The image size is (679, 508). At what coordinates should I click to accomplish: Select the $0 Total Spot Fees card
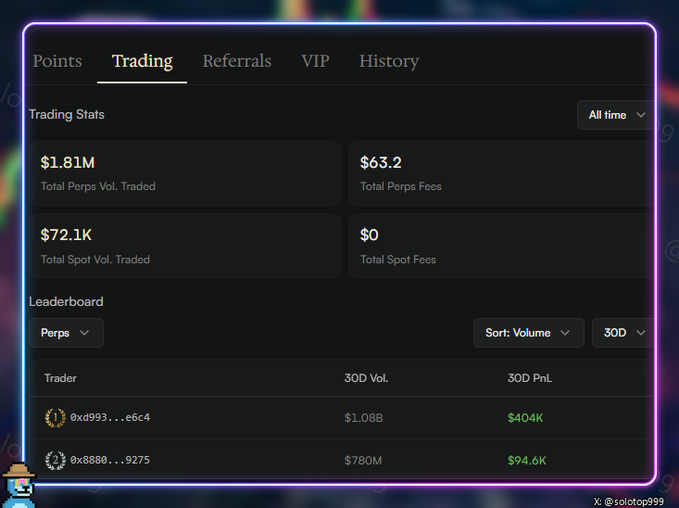(501, 246)
